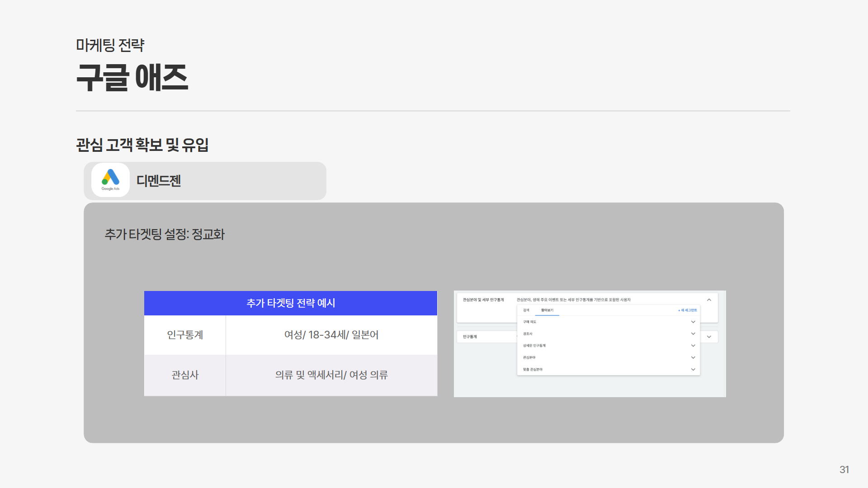This screenshot has height=488, width=868.
Task: Select the 의류 및 액세서리/ 여성 의류 cell
Action: pyautogui.click(x=331, y=375)
